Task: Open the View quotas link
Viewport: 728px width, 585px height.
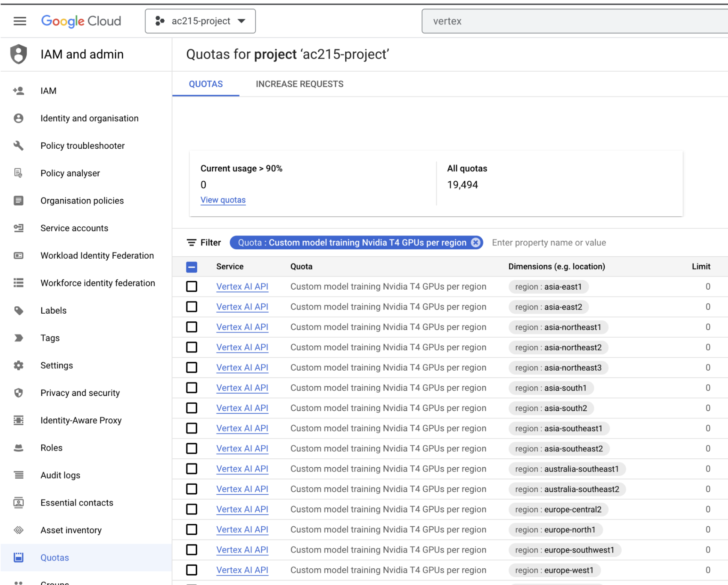Action: [223, 200]
